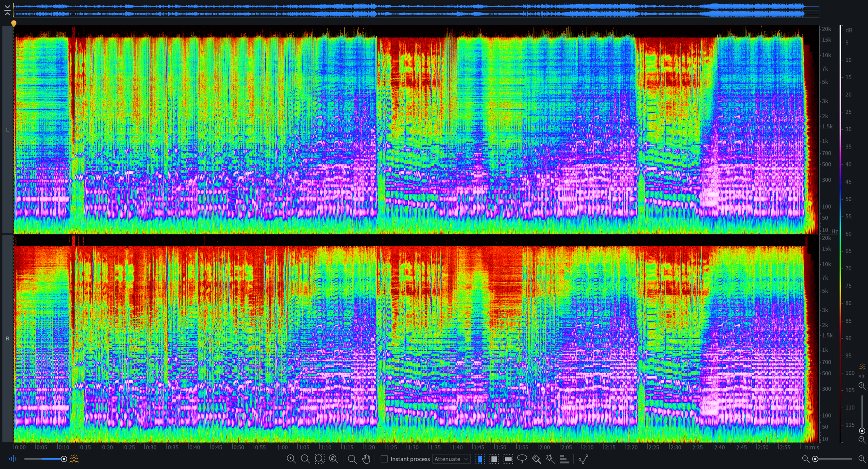Screen dimensions: 868x469
Task: Choose the Time selection tool
Action: click(x=480, y=459)
